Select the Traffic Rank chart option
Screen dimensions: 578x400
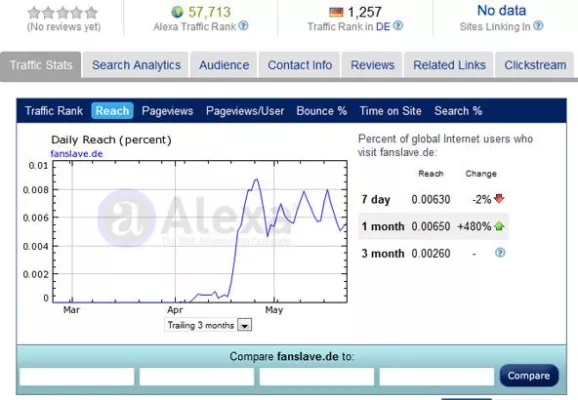(54, 111)
